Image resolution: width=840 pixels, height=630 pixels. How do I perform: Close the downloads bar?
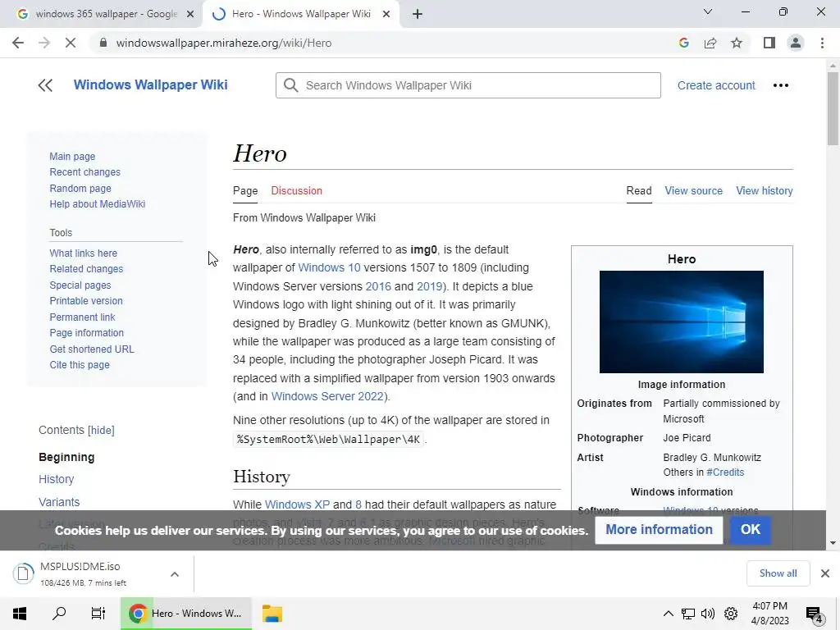click(x=825, y=573)
